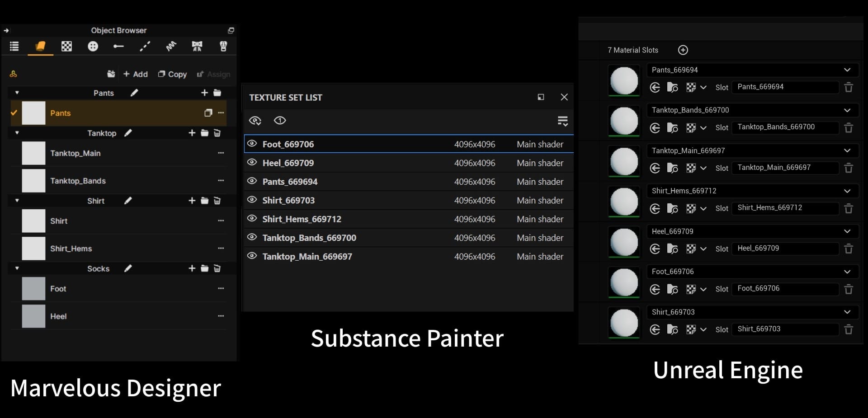Select the Heel fabric item
The width and height of the screenshot is (868, 418).
coord(118,316)
